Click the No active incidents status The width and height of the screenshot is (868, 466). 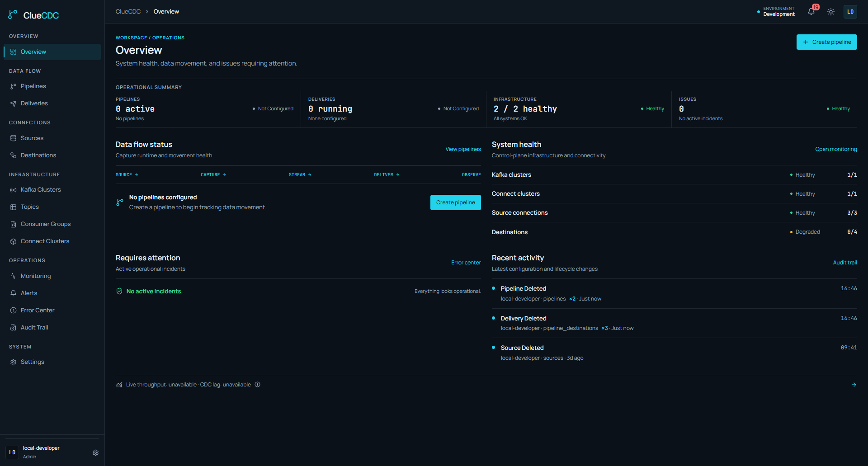[x=149, y=292]
